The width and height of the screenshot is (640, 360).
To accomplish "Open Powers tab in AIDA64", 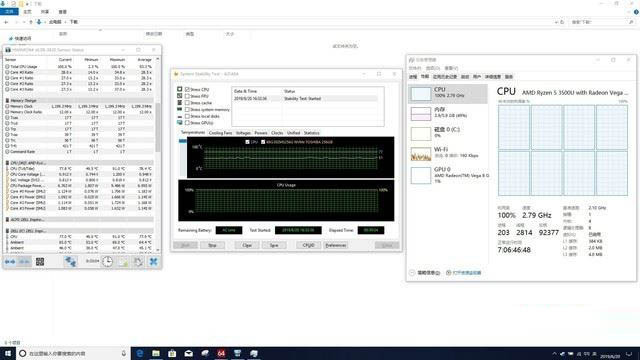I will (x=261, y=133).
